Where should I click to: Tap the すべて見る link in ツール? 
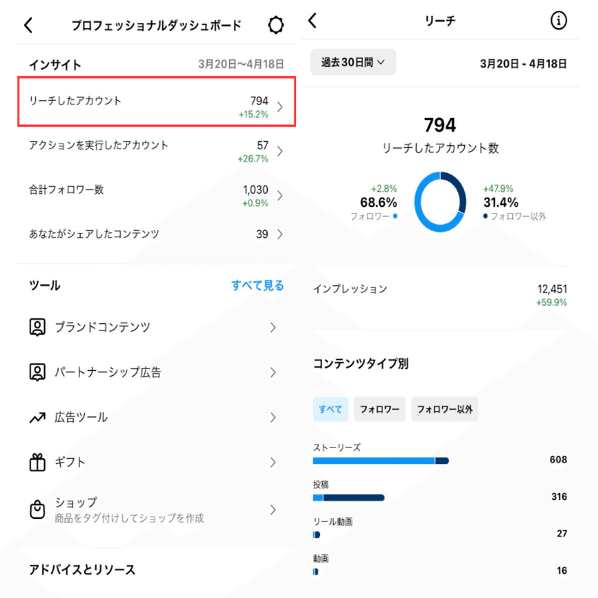pyautogui.click(x=257, y=285)
